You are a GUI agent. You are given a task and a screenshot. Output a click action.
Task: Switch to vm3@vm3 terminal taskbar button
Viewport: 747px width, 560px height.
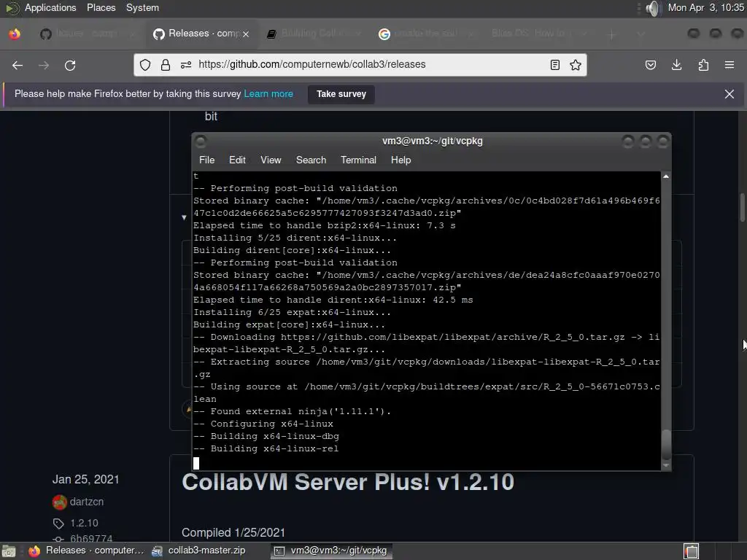point(332,551)
